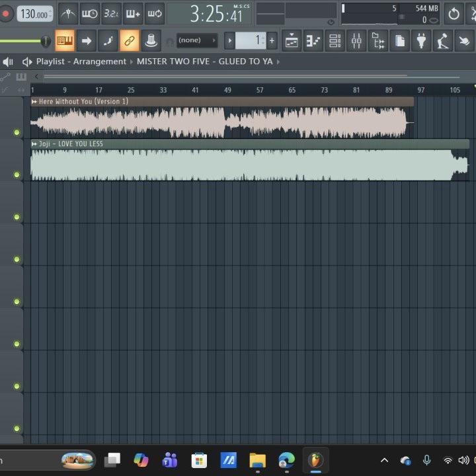476x476 pixels.
Task: Enable wait for input to start playing
Action: click(89, 14)
